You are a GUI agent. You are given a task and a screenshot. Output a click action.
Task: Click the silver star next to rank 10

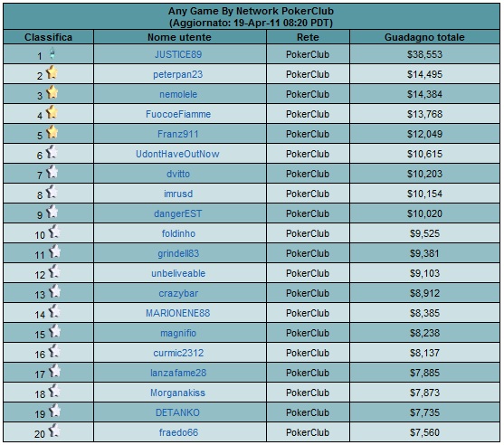pyautogui.click(x=54, y=232)
